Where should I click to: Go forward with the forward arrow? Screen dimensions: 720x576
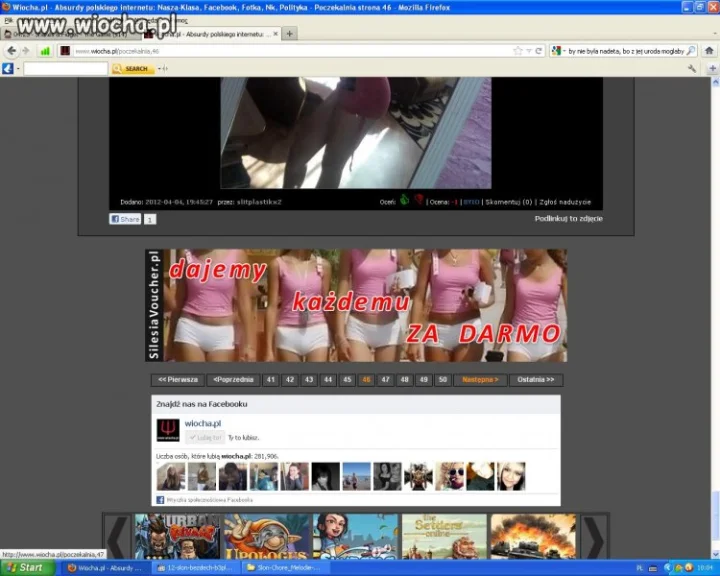26,51
